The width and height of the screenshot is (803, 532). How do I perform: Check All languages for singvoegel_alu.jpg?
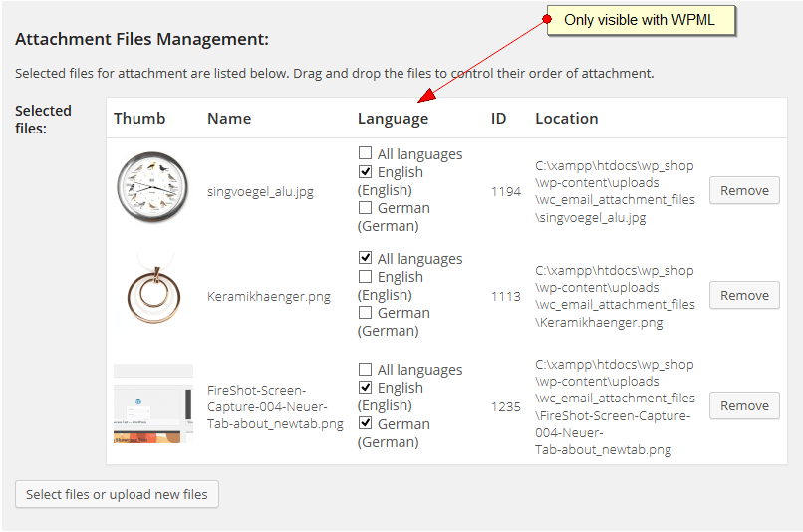tap(366, 153)
